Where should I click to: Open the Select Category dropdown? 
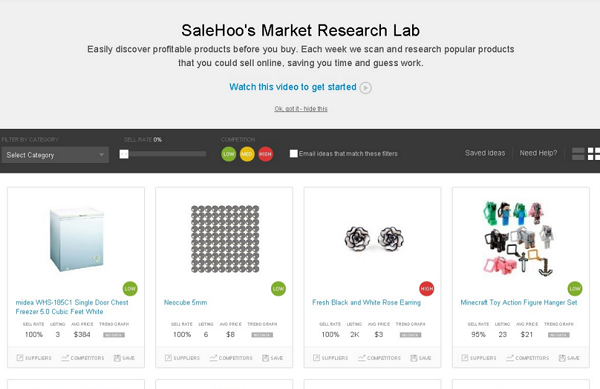[55, 155]
